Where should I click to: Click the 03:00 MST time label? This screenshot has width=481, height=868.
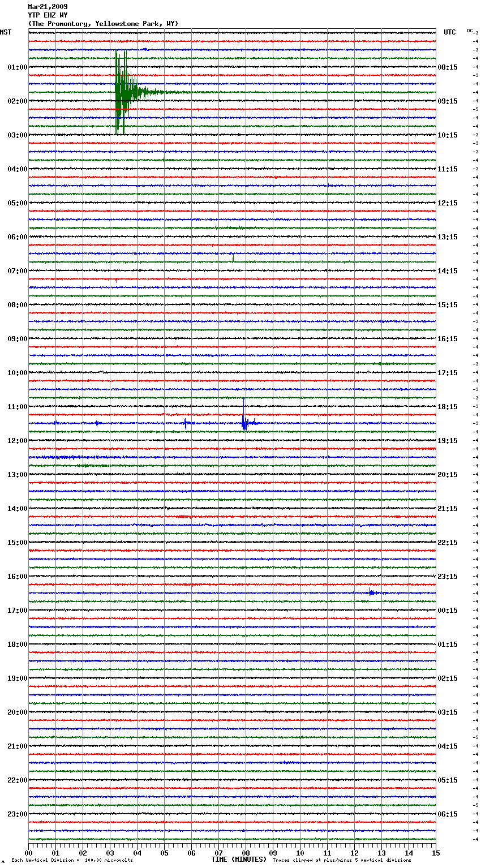[x=18, y=135]
